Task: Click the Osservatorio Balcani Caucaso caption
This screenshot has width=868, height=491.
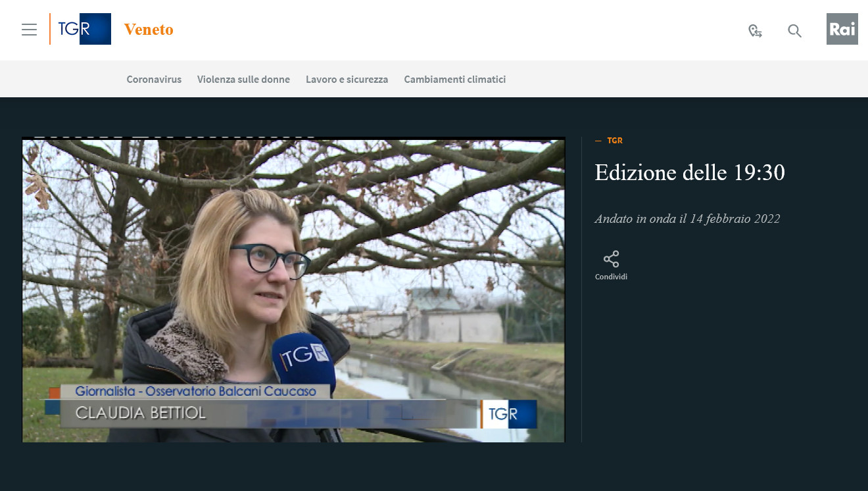Action: pyautogui.click(x=196, y=392)
